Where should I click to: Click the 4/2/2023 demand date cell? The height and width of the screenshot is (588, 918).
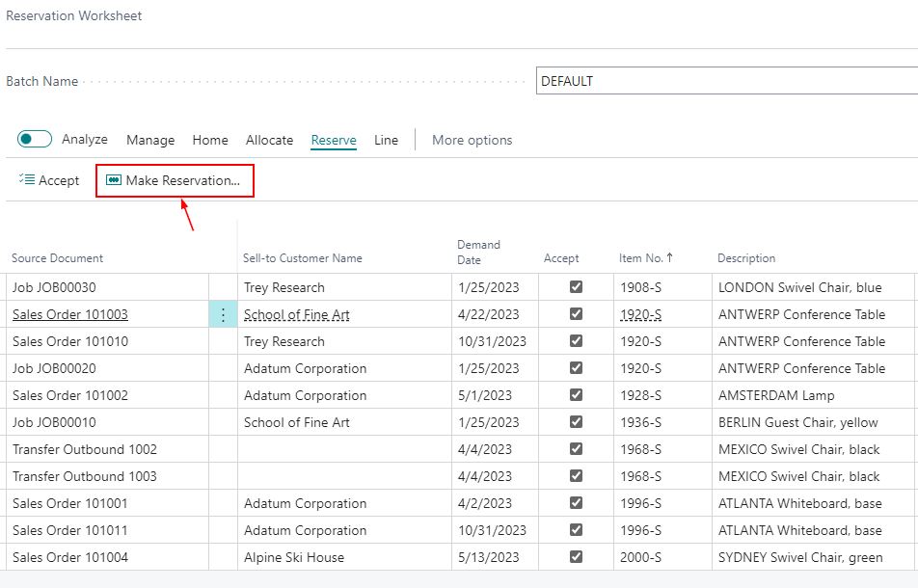coord(496,502)
